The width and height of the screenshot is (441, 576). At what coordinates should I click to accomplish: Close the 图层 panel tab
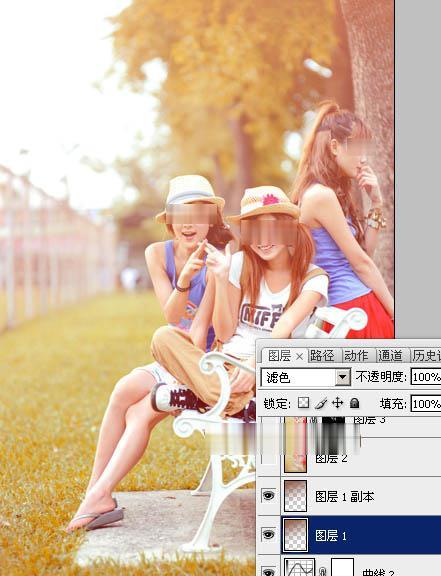pyautogui.click(x=300, y=356)
